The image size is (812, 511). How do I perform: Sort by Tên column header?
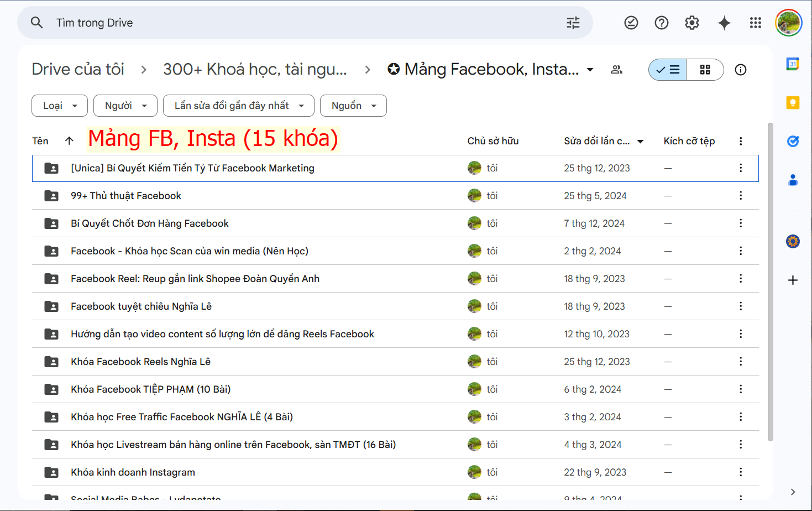40,141
